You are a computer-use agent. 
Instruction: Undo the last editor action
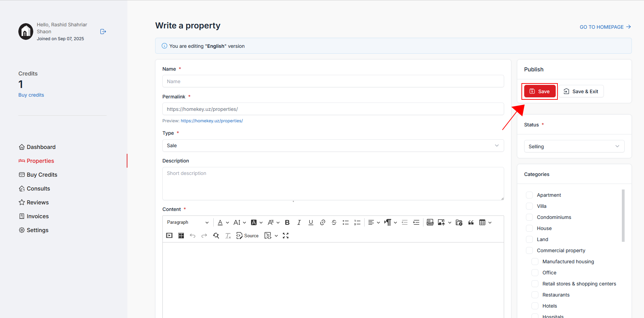pyautogui.click(x=193, y=236)
